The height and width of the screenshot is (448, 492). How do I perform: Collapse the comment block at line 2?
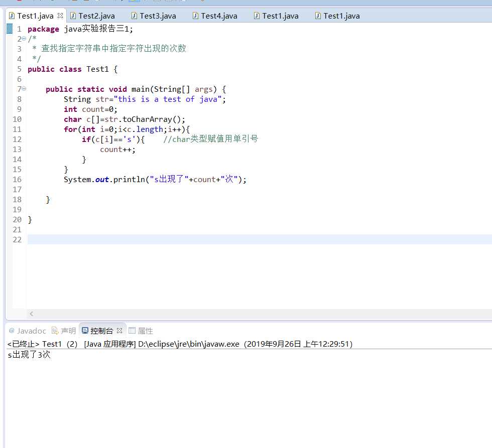point(24,39)
